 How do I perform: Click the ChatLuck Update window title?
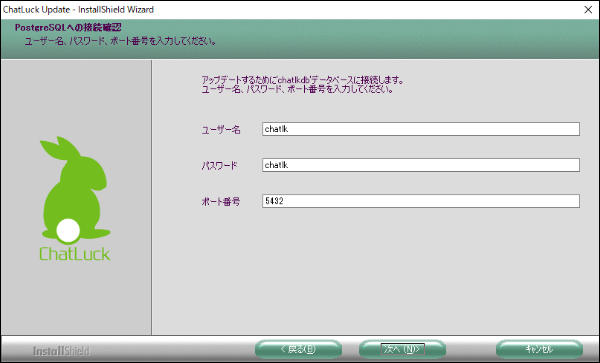[x=78, y=10]
